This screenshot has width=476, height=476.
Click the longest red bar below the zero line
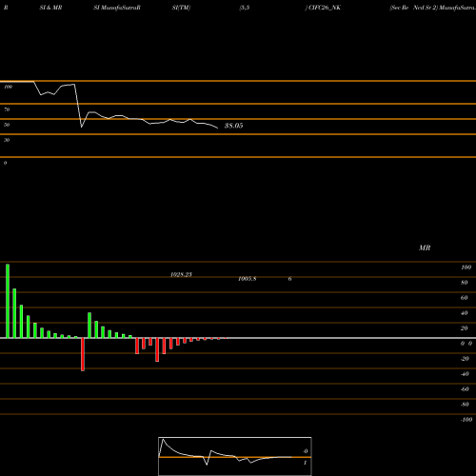coord(83,354)
